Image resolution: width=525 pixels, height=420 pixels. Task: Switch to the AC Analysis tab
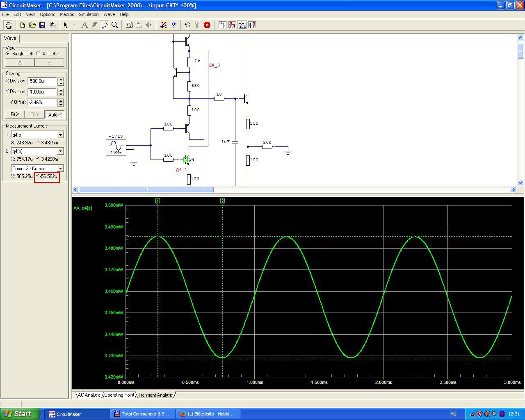coord(89,395)
